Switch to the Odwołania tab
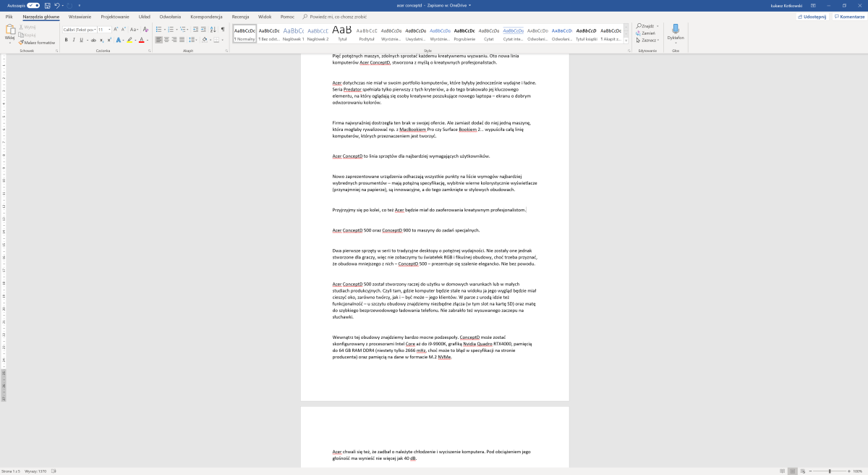 point(171,16)
